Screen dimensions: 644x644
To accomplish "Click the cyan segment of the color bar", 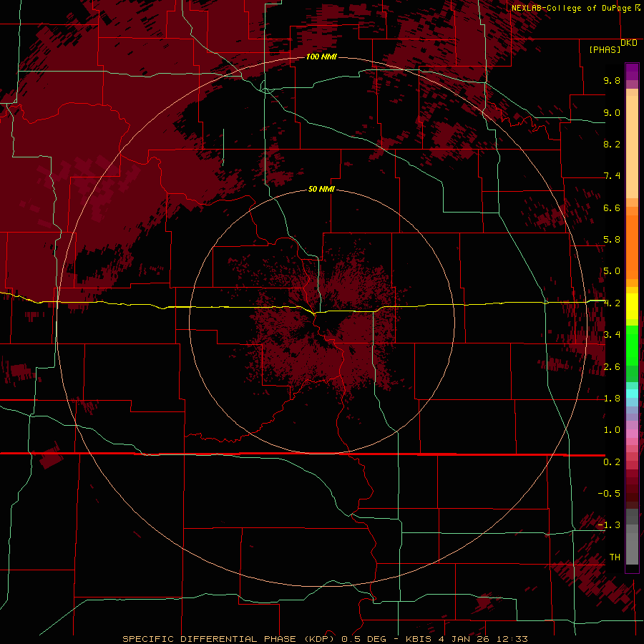I will [x=632, y=393].
